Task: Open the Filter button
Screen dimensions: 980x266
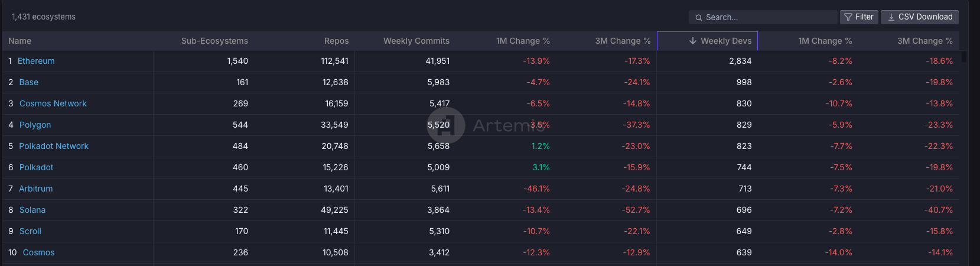Action: point(859,17)
